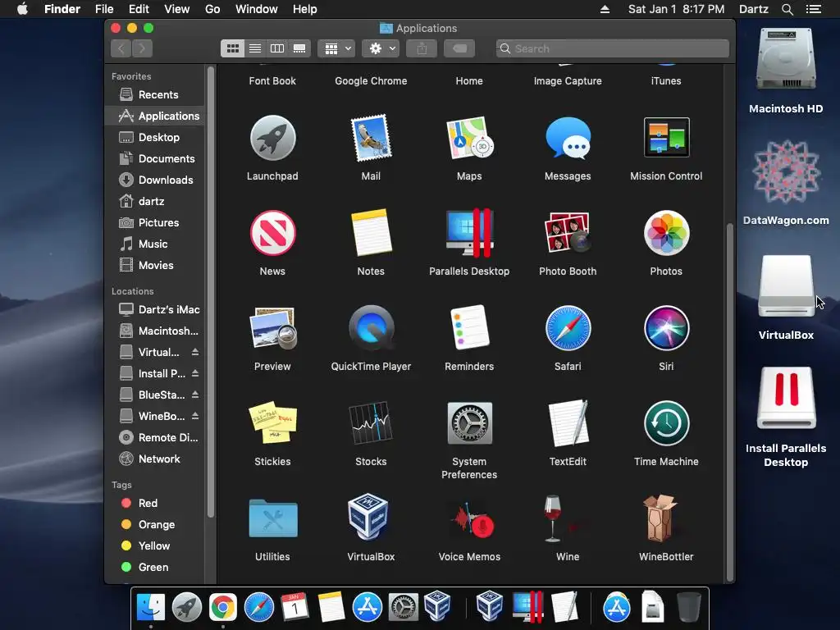Click the Finder search field
This screenshot has width=840, height=630.
[612, 48]
